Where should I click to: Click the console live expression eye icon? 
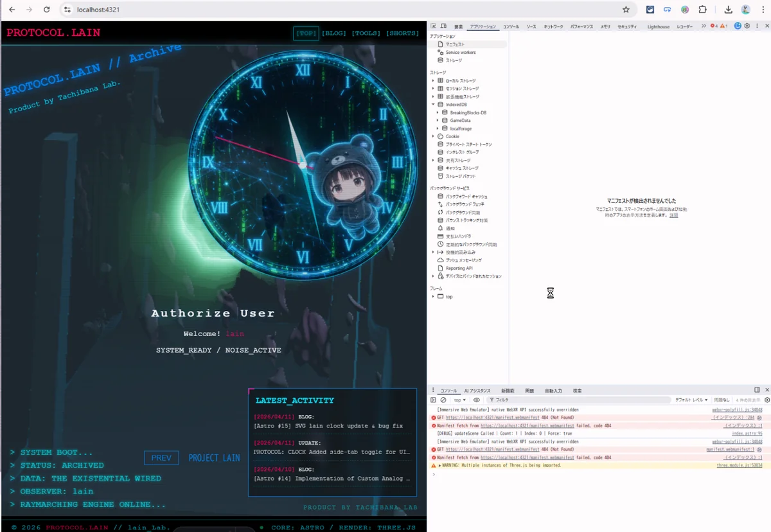point(477,400)
